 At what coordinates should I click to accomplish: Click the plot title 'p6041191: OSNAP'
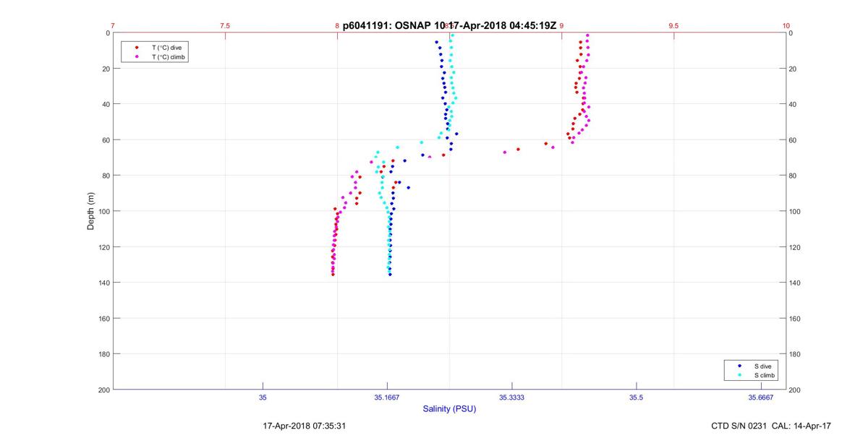click(386, 25)
